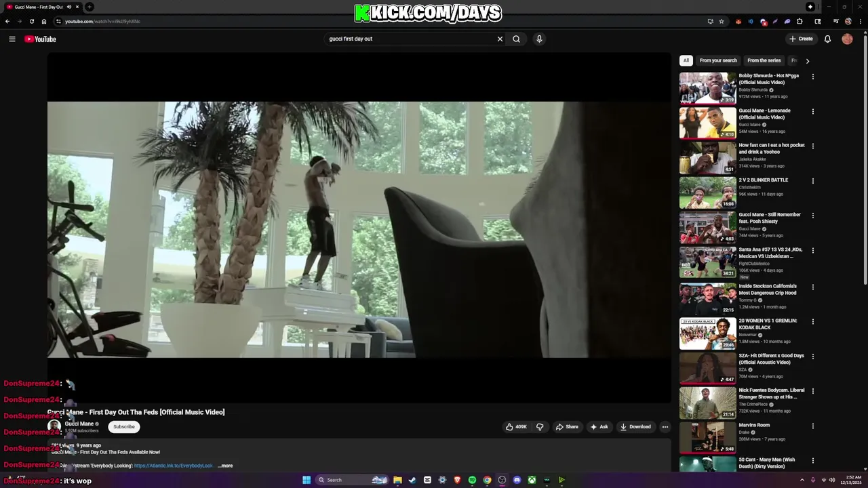Open options for Inside Stockton video
Screen dimensions: 868x488
click(813, 287)
